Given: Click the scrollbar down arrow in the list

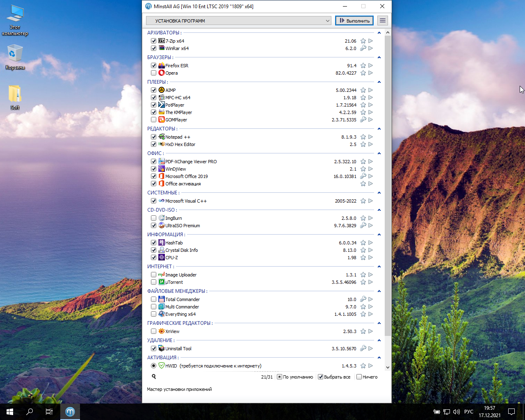Looking at the screenshot, I should [388, 367].
